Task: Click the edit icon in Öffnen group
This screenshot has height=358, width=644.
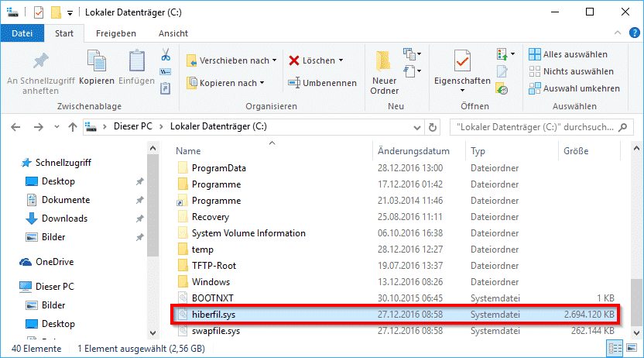Action: pos(502,71)
